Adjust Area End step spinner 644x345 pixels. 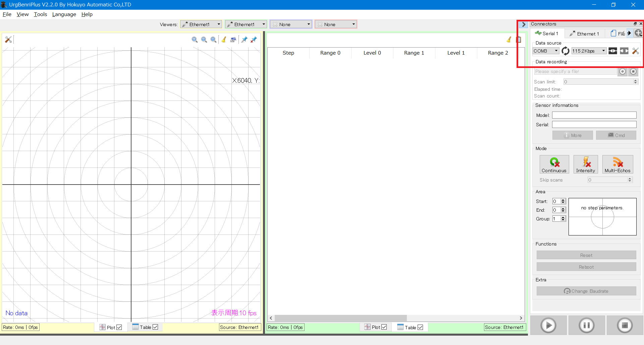click(x=563, y=210)
